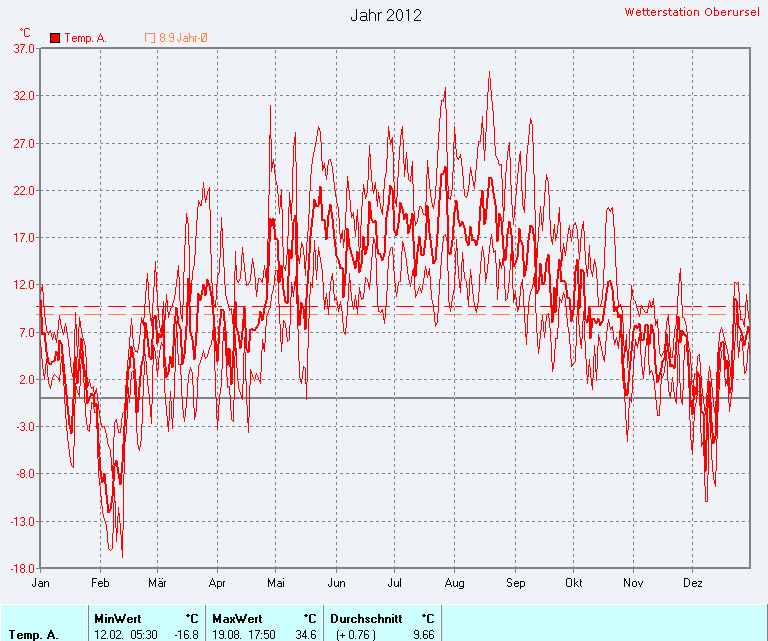Click the 7.0 y-axis value
This screenshot has width=768, height=641.
(x=27, y=332)
